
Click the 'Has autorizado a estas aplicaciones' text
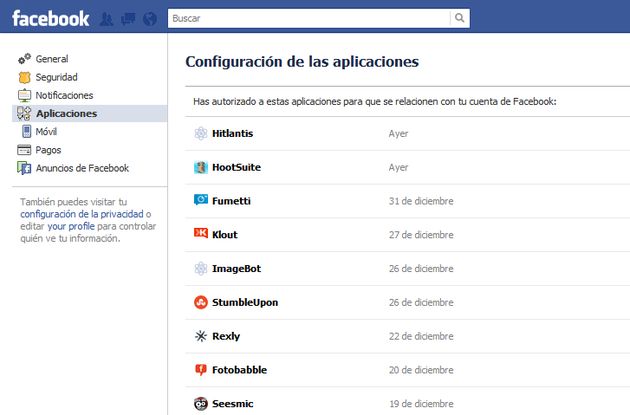[x=375, y=102]
